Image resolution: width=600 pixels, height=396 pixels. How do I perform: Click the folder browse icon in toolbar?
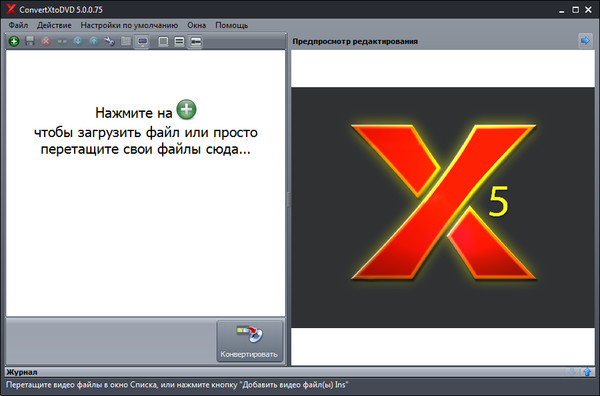(x=126, y=41)
